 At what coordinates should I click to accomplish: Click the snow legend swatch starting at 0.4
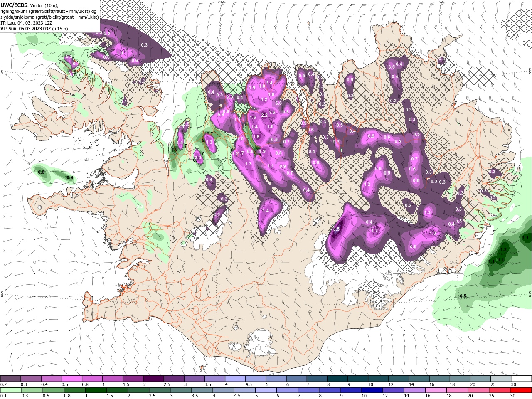click(52, 379)
